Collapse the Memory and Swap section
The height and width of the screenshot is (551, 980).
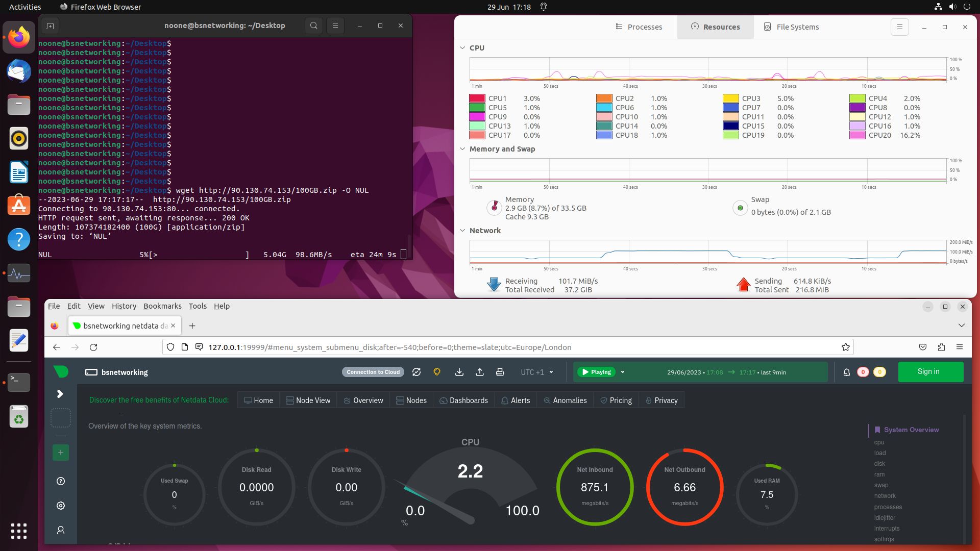pos(462,149)
